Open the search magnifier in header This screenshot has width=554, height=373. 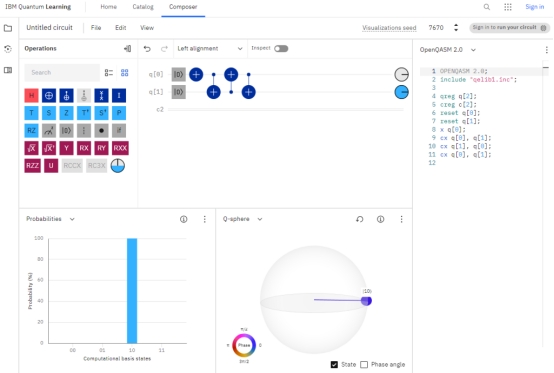point(487,7)
